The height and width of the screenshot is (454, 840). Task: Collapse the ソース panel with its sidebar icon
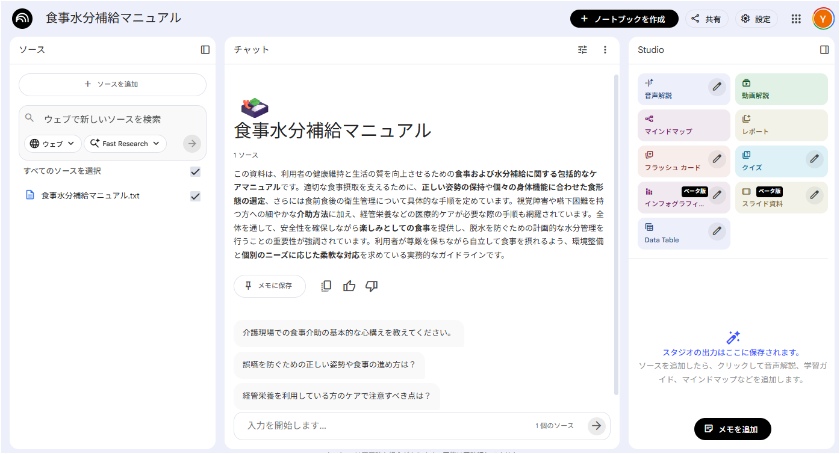pyautogui.click(x=205, y=49)
